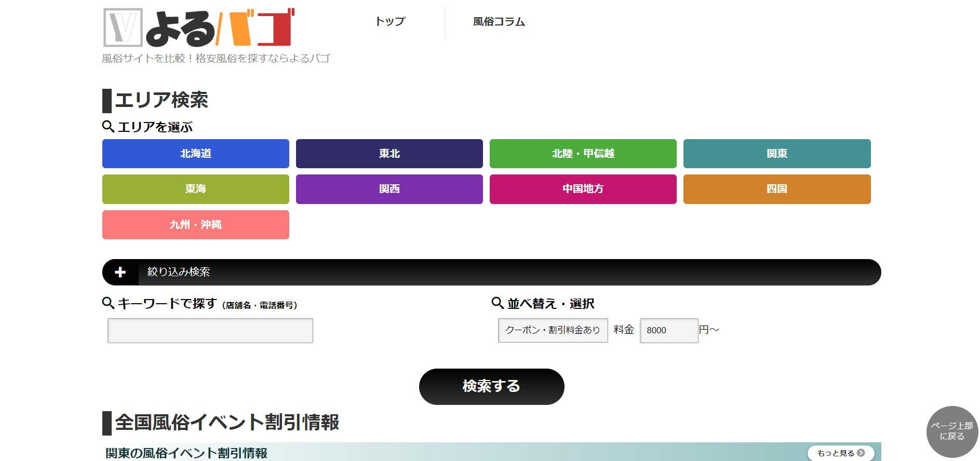The image size is (980, 461).
Task: Choose the 関東 area button
Action: pos(776,154)
